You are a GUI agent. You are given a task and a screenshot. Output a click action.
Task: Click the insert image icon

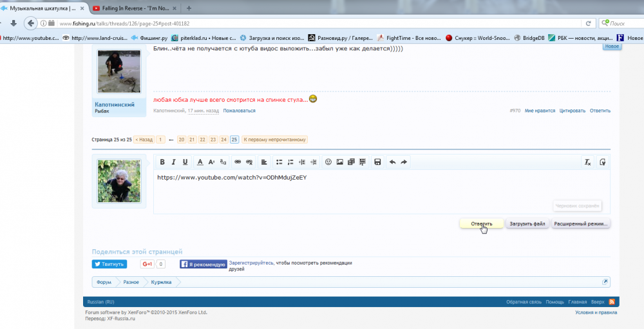(x=339, y=162)
